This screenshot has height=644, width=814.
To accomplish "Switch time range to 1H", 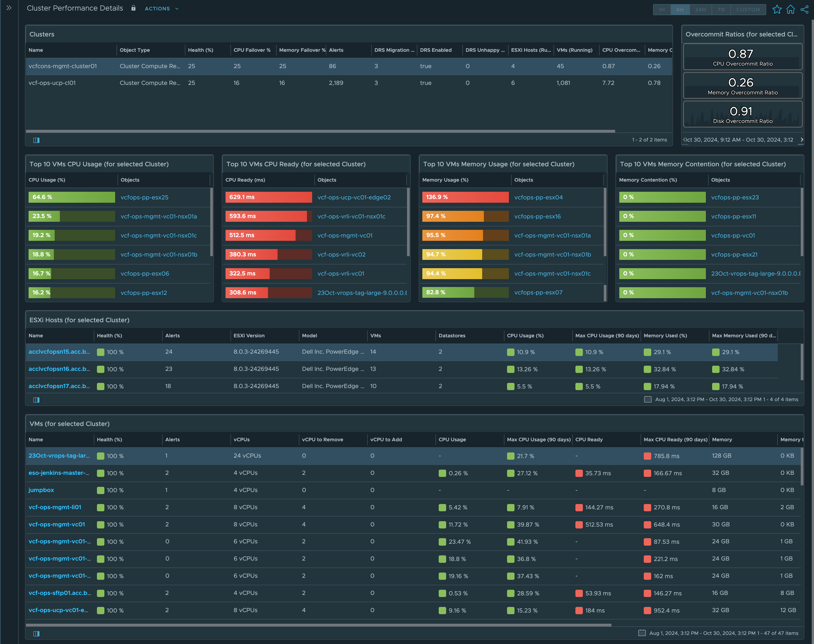I will click(x=662, y=10).
